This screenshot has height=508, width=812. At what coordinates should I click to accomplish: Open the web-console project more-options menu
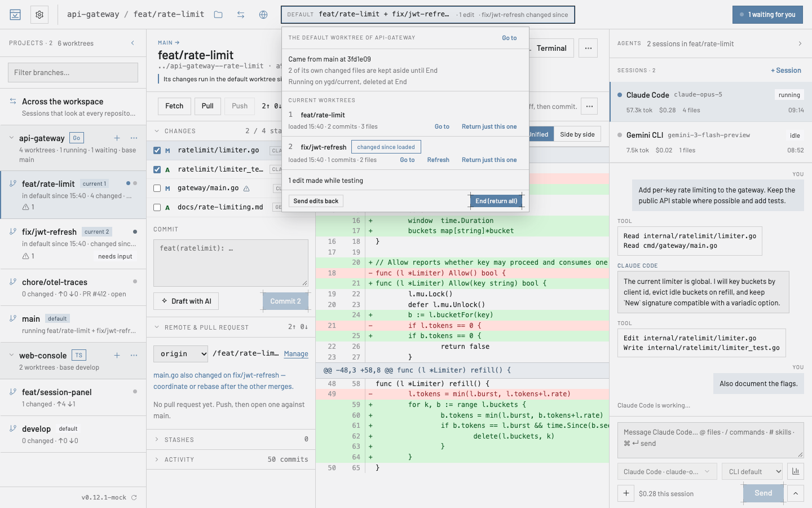(x=134, y=355)
